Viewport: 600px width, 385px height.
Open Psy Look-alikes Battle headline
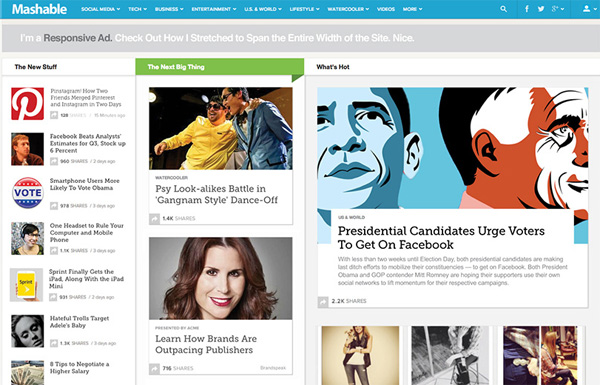(217, 194)
